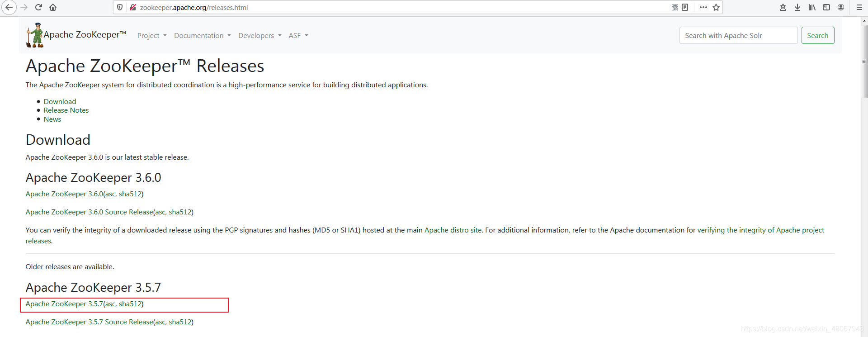Bookmark this page with star icon

tap(716, 7)
